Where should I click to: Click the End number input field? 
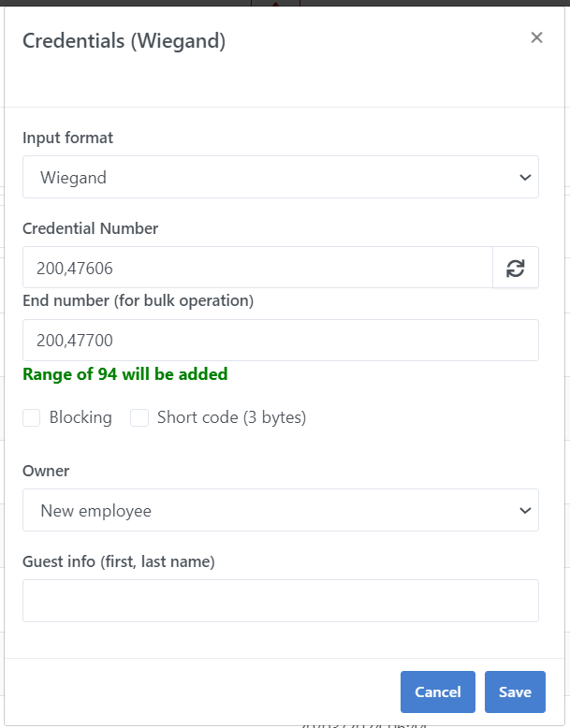click(280, 341)
